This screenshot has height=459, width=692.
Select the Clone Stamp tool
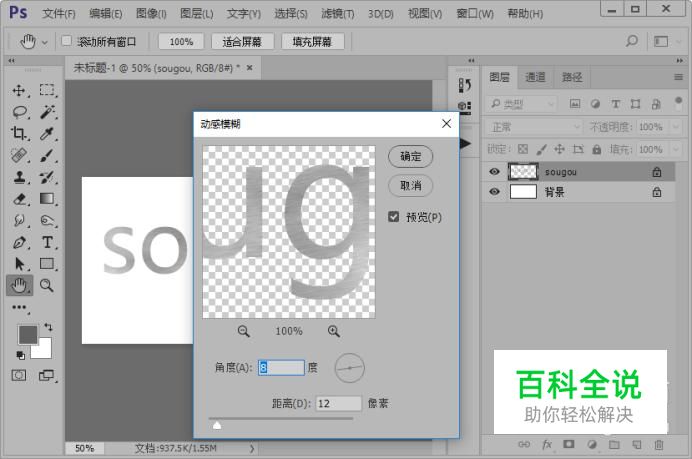tap(19, 177)
